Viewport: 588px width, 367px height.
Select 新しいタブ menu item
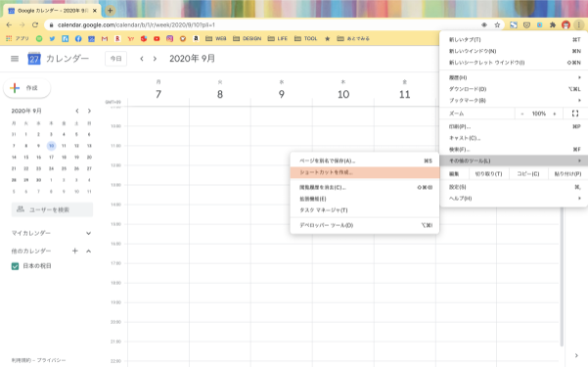point(514,39)
